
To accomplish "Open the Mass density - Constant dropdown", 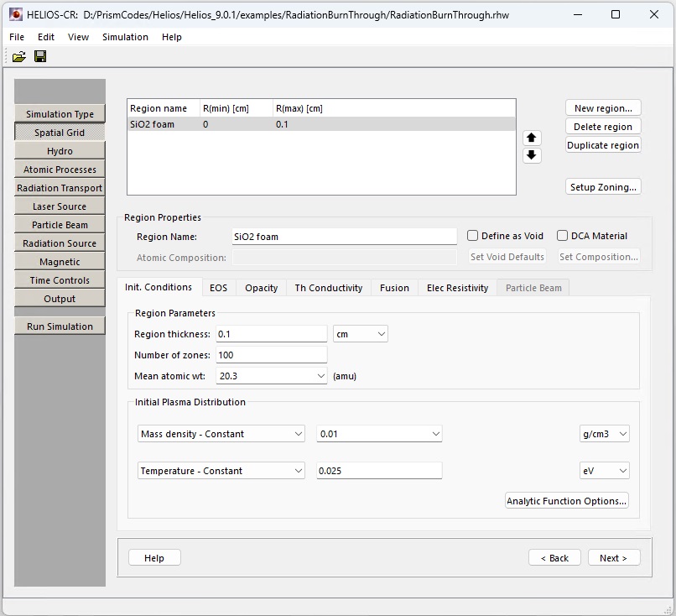I will click(x=221, y=434).
